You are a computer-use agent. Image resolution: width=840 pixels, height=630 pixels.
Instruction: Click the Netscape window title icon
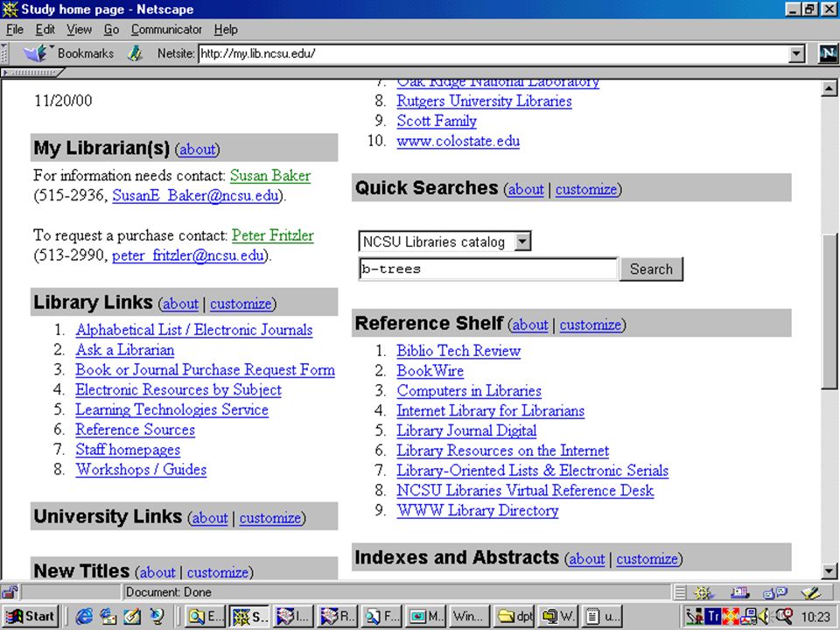(x=10, y=9)
